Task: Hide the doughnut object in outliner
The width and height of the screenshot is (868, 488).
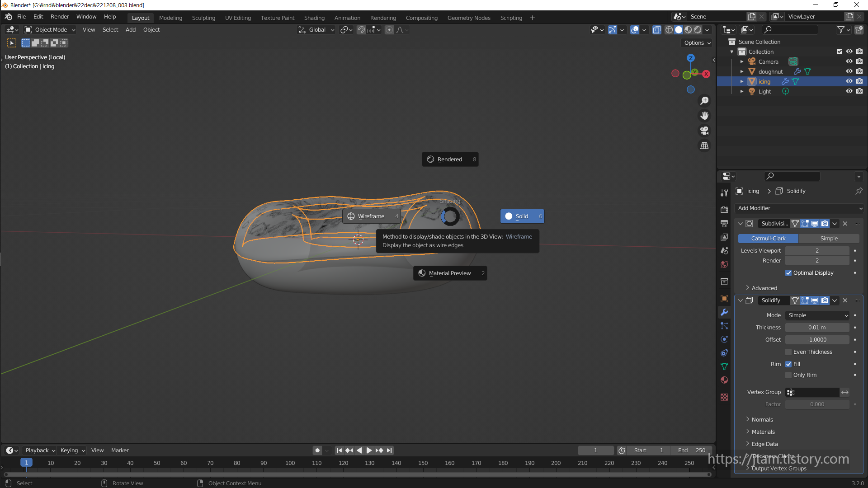Action: (849, 71)
